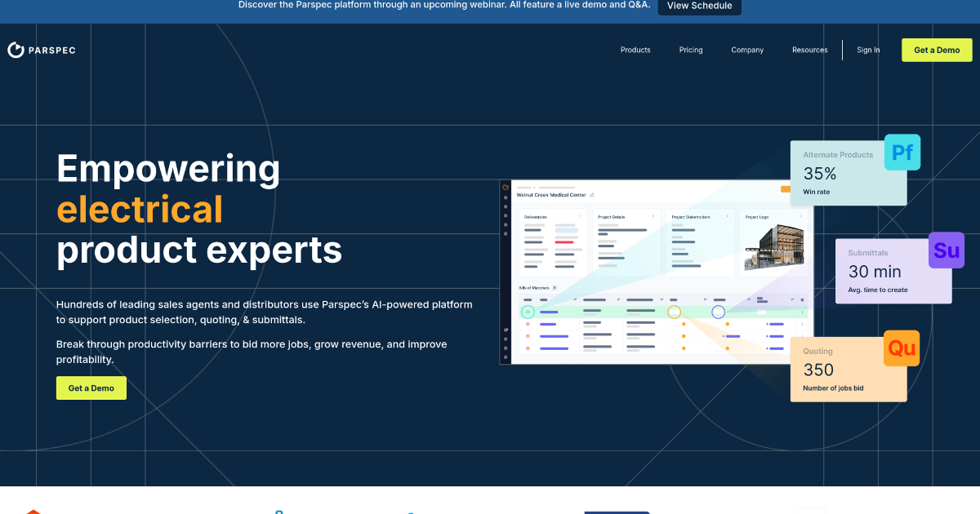Toggle the checkbox in the second Bill of Materials row
980x514 pixels.
(x=674, y=324)
